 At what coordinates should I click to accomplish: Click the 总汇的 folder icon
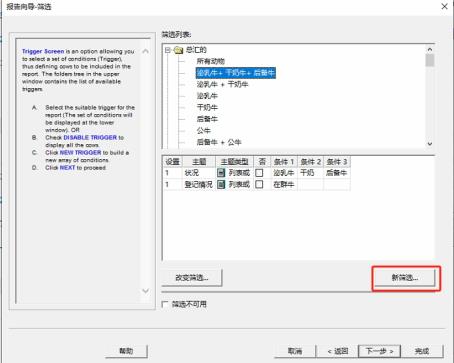178,50
